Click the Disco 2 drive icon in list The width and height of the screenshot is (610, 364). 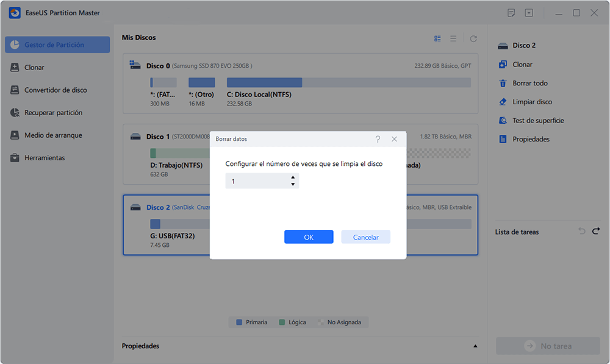click(x=135, y=207)
